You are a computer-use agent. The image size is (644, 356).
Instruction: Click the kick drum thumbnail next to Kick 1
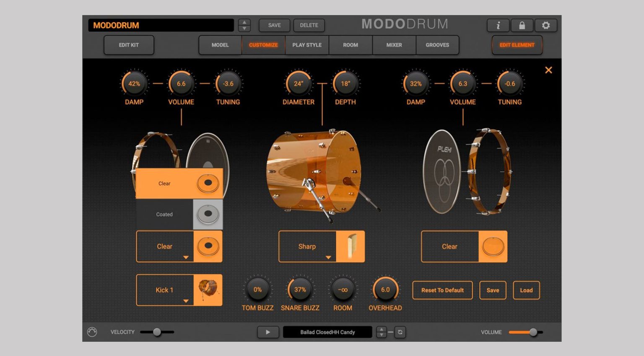coord(208,290)
